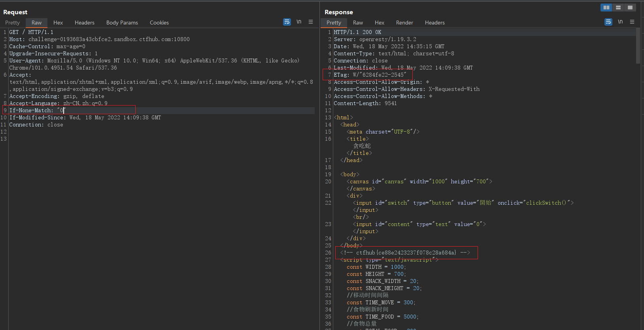644x330 pixels.
Task: Switch Response view to Raw tab
Action: click(x=358, y=23)
